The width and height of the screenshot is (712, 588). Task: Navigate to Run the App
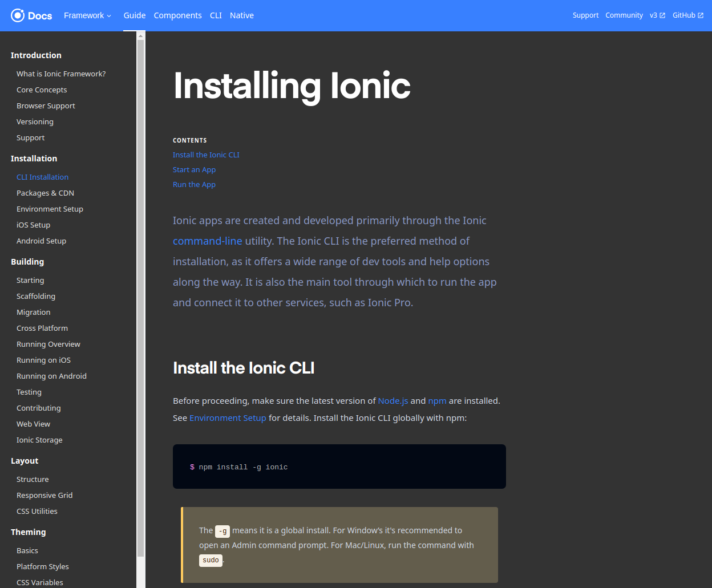coord(194,184)
